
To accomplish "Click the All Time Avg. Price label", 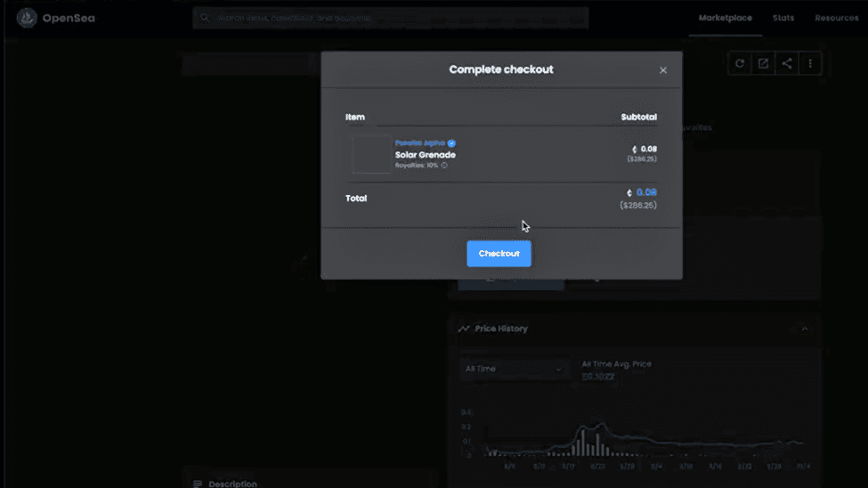I will [617, 364].
